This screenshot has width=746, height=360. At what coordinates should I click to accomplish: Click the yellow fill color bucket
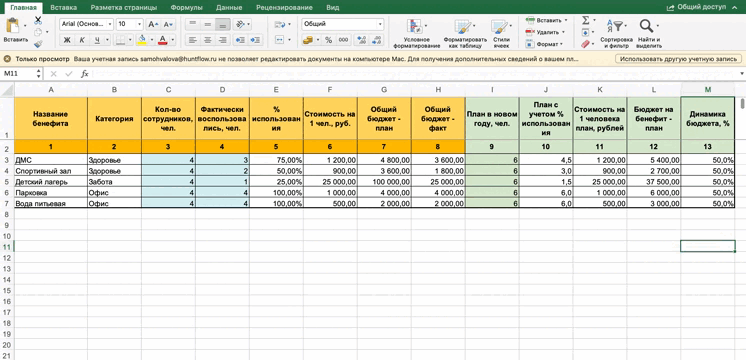[x=141, y=40]
